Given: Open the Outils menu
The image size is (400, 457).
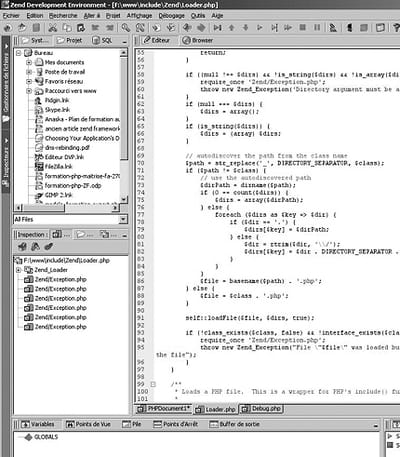Looking at the screenshot, I should pyautogui.click(x=198, y=16).
